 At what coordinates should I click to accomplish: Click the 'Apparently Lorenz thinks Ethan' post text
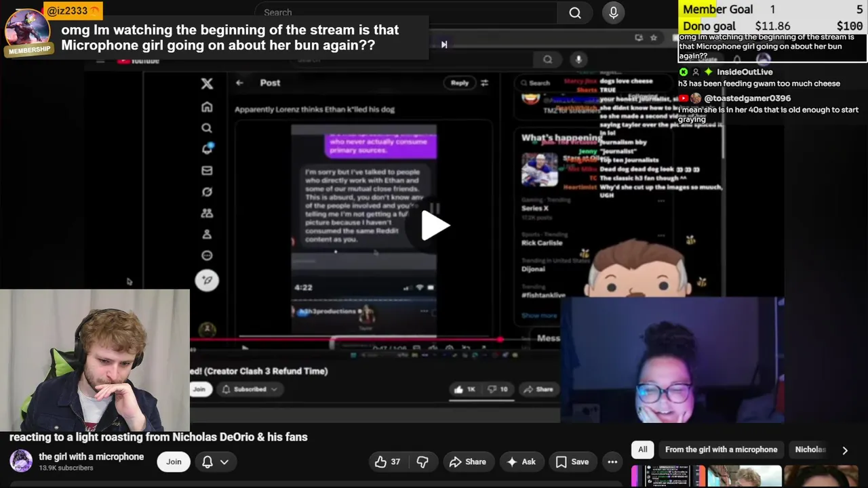[x=314, y=109]
